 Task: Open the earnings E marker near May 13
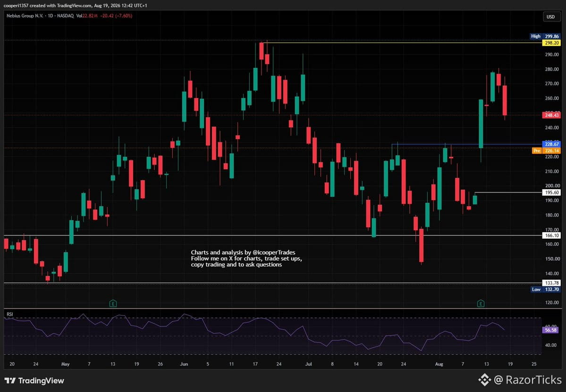pos(113,303)
